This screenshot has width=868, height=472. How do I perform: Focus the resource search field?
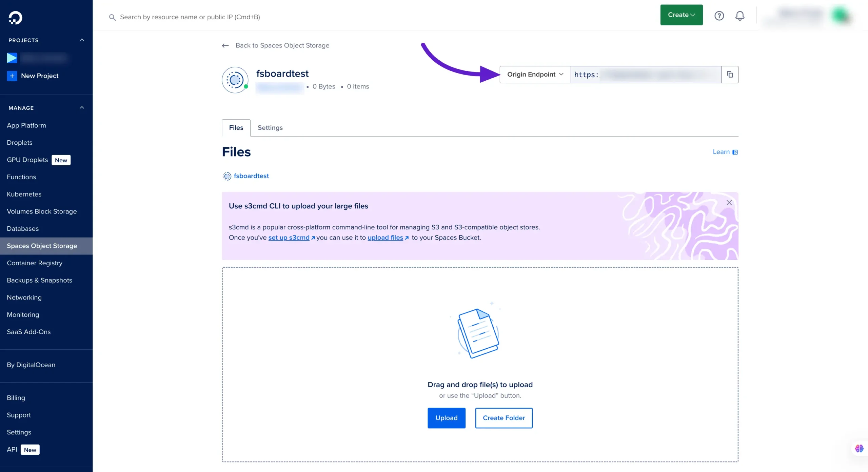190,17
